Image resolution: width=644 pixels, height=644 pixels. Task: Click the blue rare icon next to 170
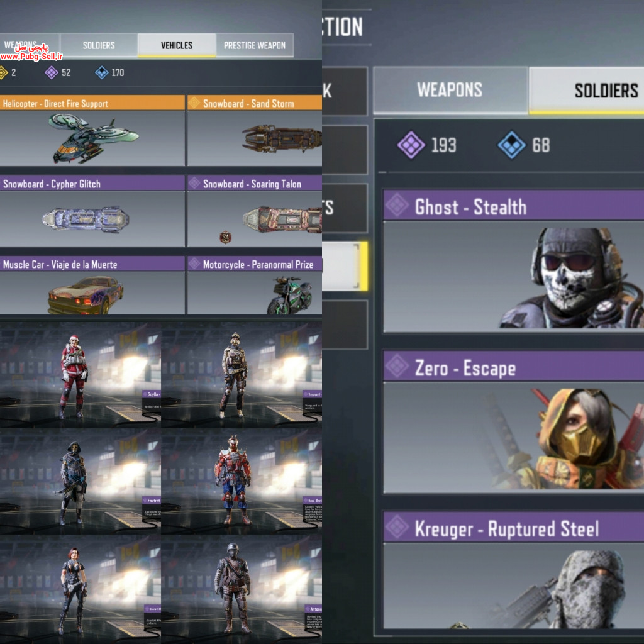(101, 73)
